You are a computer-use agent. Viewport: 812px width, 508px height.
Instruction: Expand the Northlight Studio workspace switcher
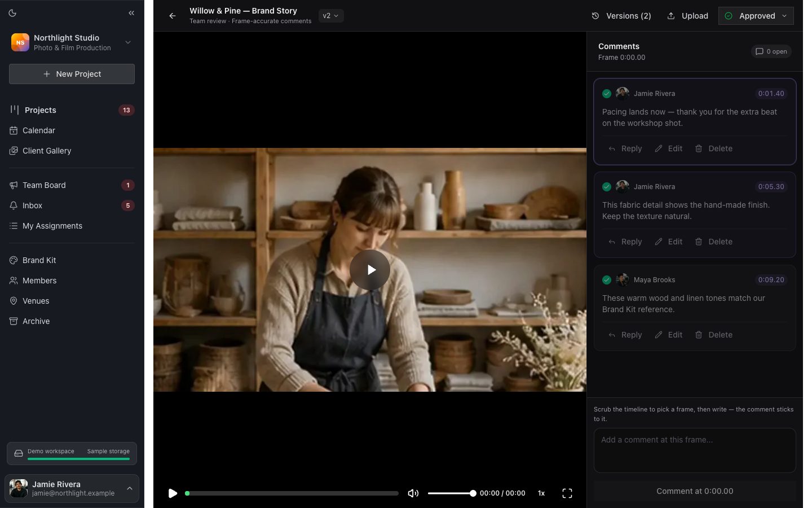click(x=72, y=42)
